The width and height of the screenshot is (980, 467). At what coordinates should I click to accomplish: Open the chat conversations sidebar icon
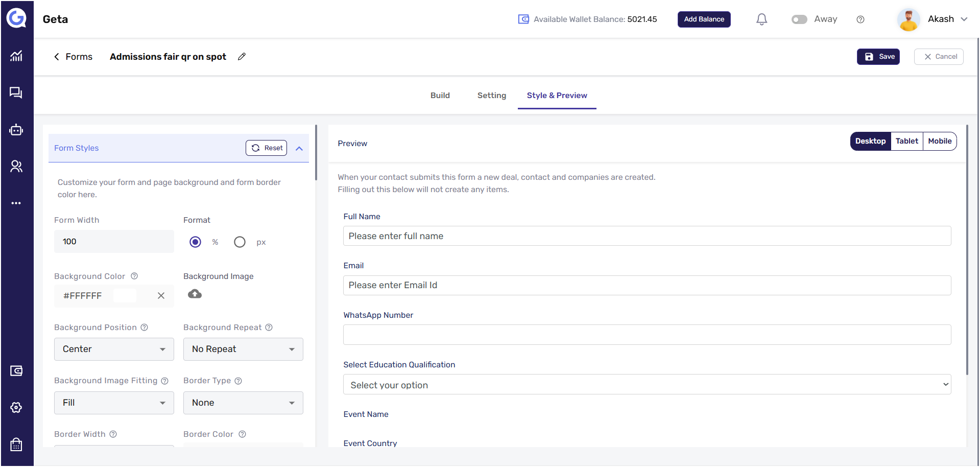(16, 92)
